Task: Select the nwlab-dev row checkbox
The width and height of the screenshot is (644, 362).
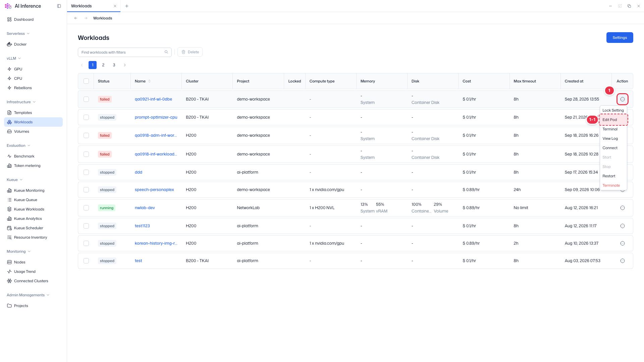Action: click(86, 208)
